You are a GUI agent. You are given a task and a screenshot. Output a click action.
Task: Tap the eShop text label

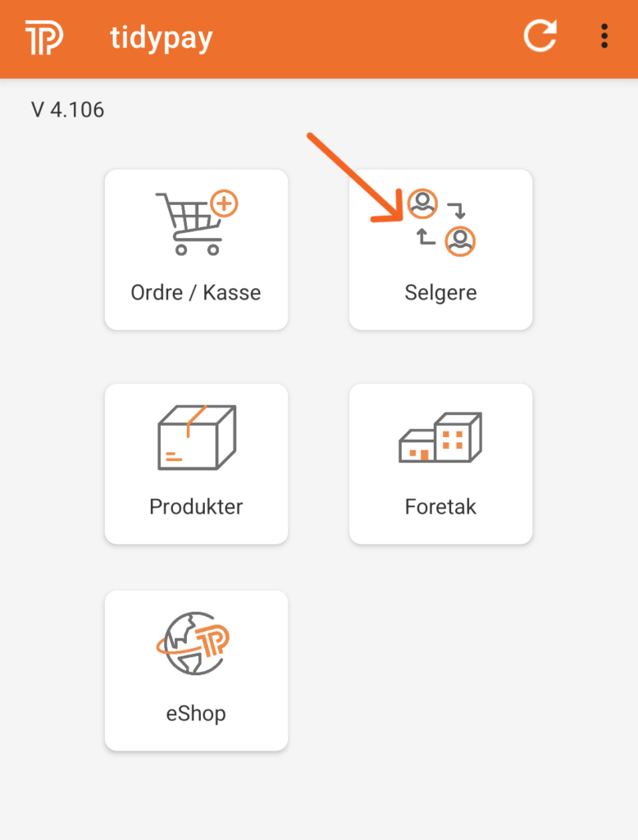(x=196, y=713)
